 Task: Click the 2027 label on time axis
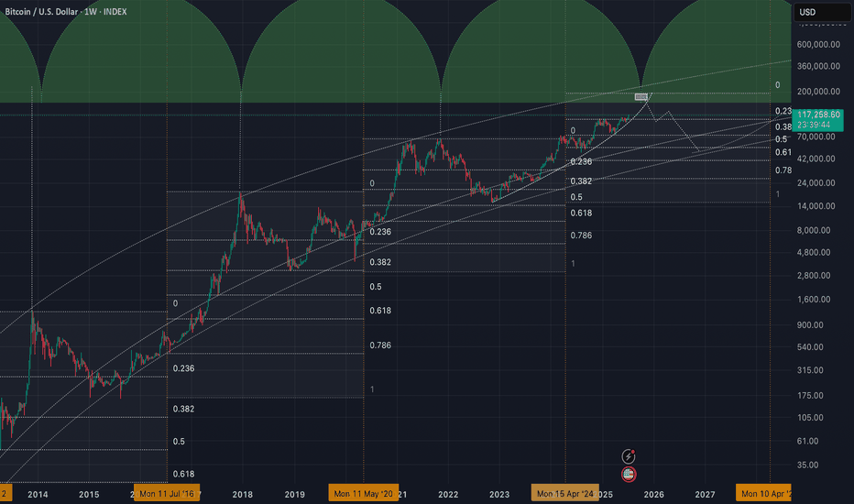(705, 495)
